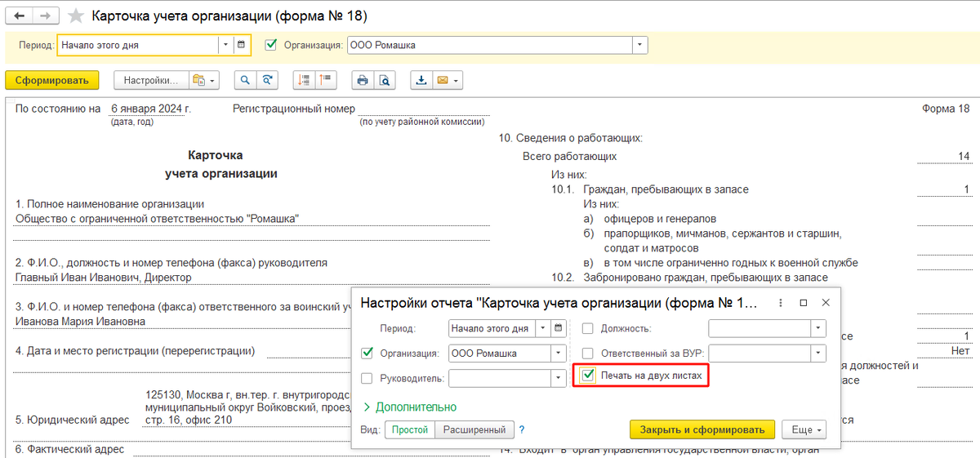The height and width of the screenshot is (458, 980).
Task: Open Период dropdown arrow in settings dialog
Action: tap(543, 328)
